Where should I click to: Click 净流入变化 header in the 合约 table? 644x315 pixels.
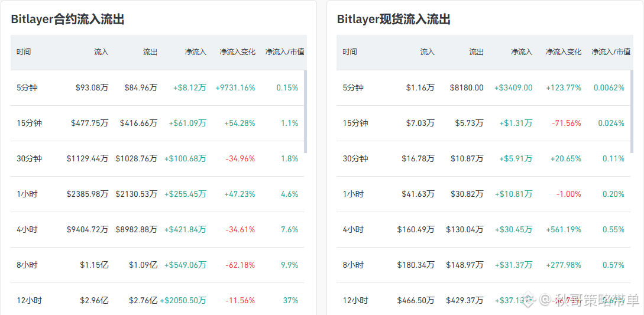coord(237,52)
